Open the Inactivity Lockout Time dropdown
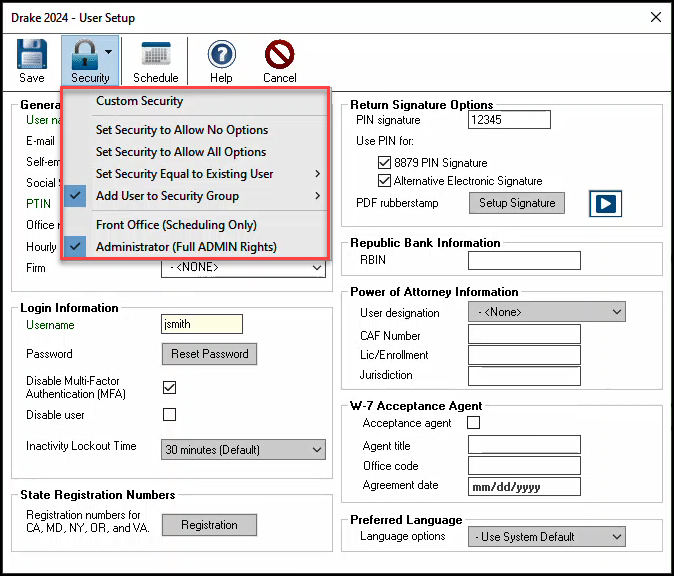This screenshot has height=576, width=674. coord(243,450)
